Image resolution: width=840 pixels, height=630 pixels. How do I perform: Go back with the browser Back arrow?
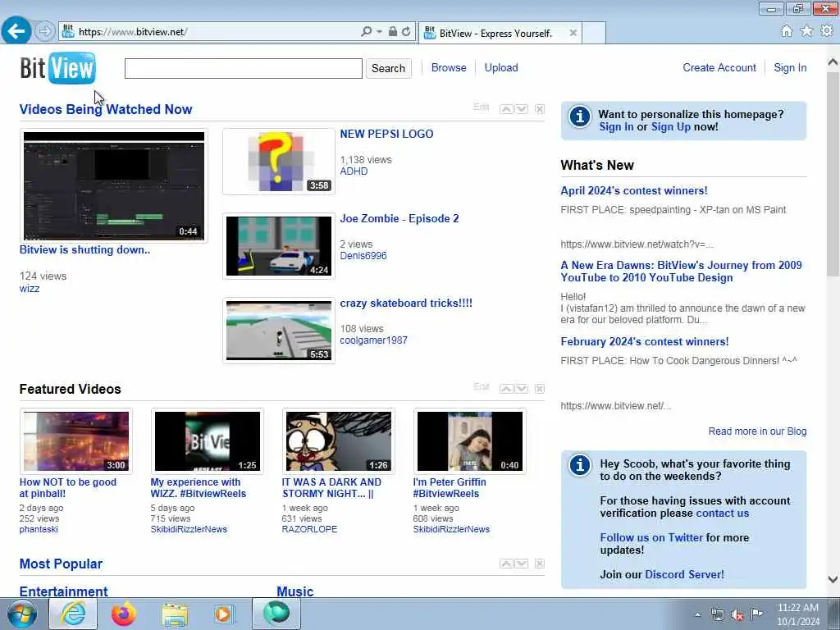click(16, 31)
